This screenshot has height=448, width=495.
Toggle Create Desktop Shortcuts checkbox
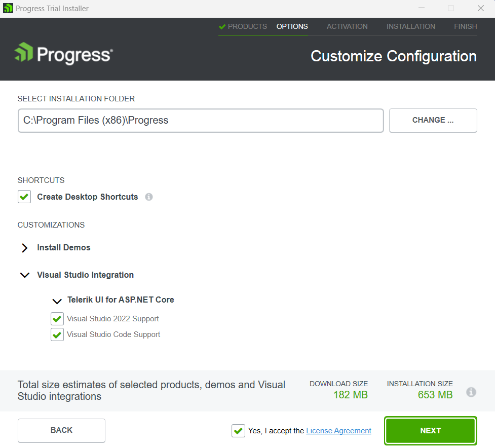(x=24, y=197)
